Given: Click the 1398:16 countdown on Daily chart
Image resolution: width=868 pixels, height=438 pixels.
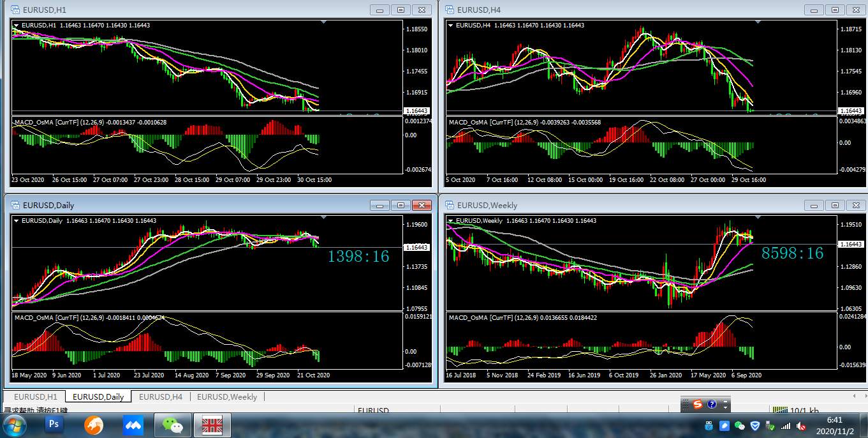Looking at the screenshot, I should (358, 256).
